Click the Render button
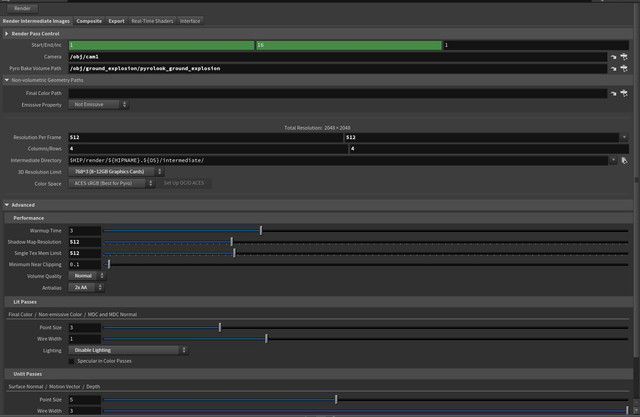The height and width of the screenshot is (417, 640). [22, 8]
